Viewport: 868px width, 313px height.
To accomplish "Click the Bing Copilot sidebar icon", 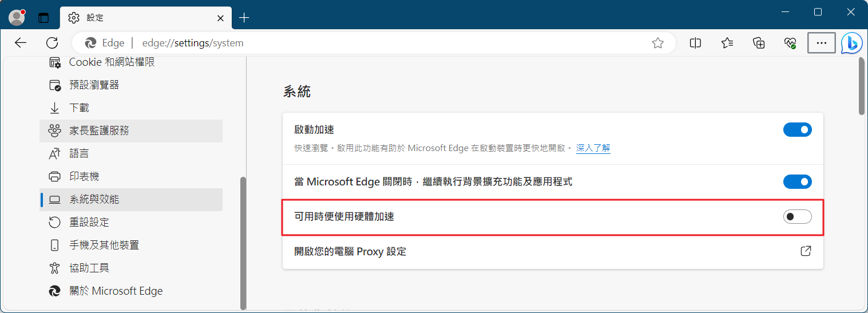I will click(x=851, y=43).
